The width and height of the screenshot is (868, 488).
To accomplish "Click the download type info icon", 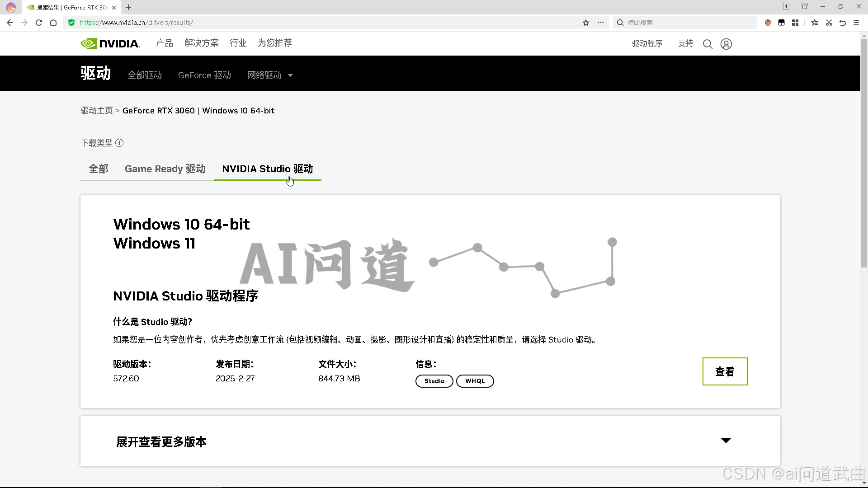I will click(119, 143).
